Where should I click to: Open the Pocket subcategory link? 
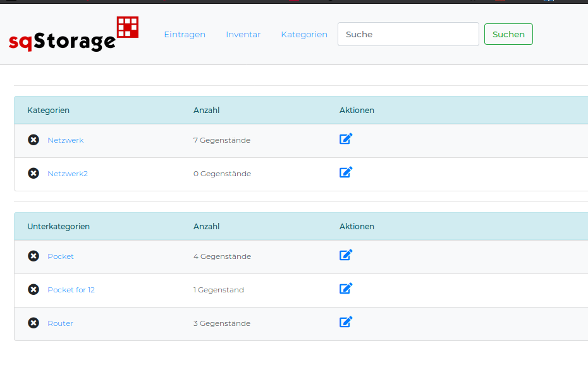point(61,256)
